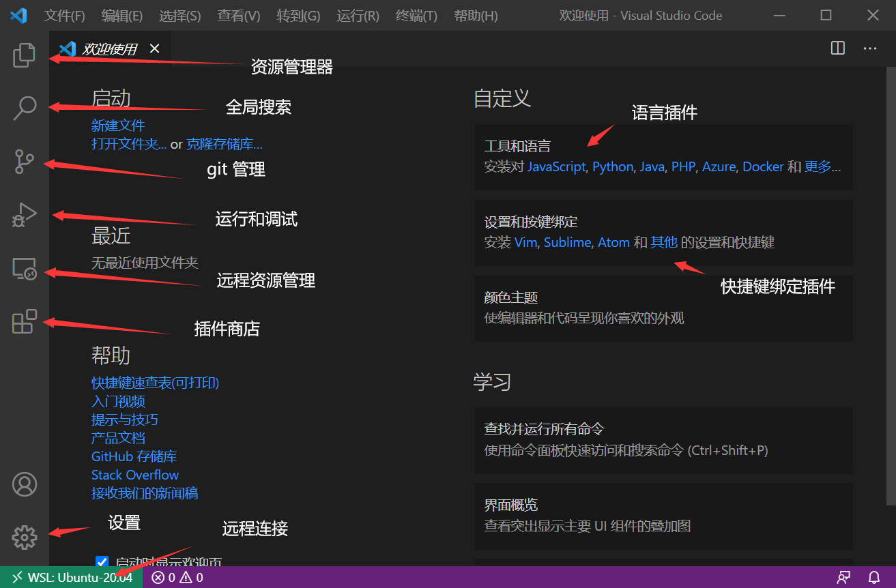Click the 设置和按键绑定 card heading
Viewport: 896px width, 588px height.
[531, 222]
